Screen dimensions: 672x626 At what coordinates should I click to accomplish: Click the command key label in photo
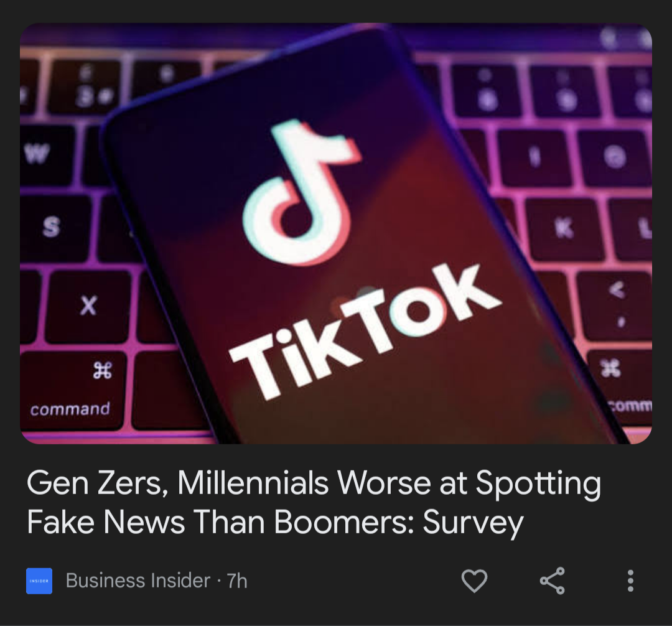tap(70, 409)
